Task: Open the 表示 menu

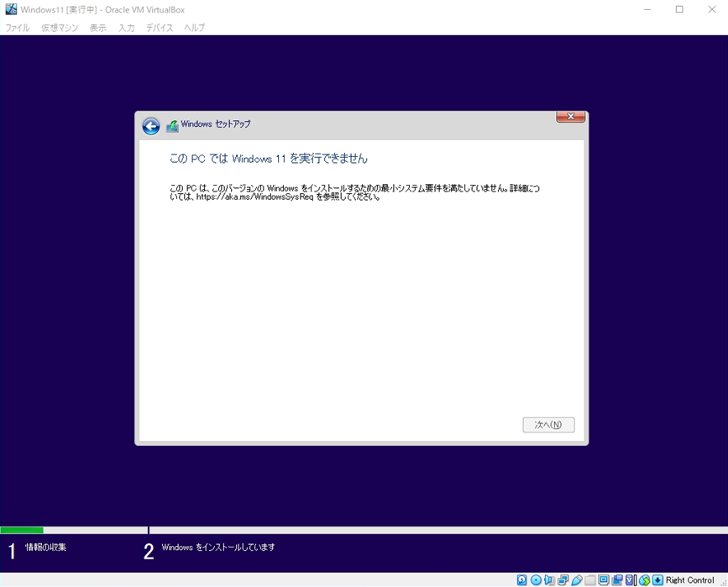Action: click(98, 28)
